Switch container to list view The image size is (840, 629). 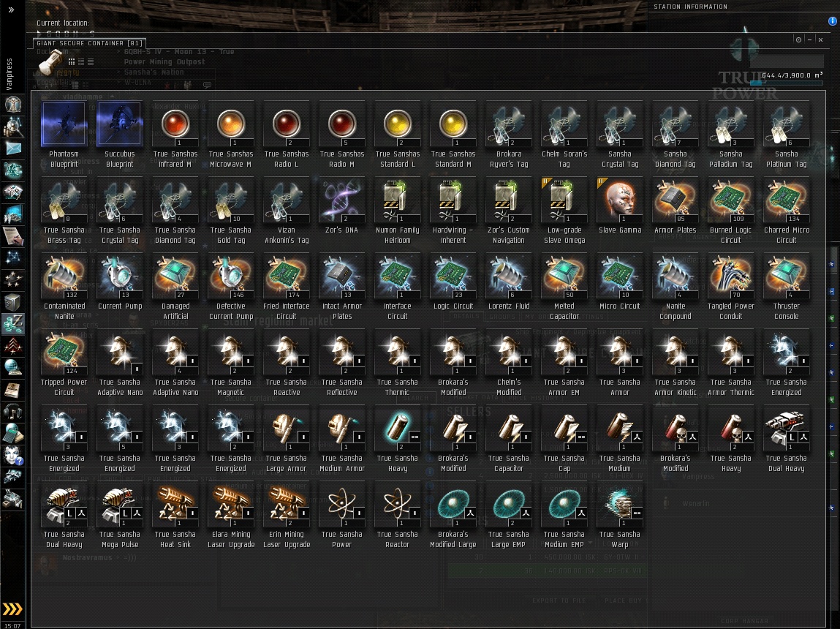click(91, 61)
